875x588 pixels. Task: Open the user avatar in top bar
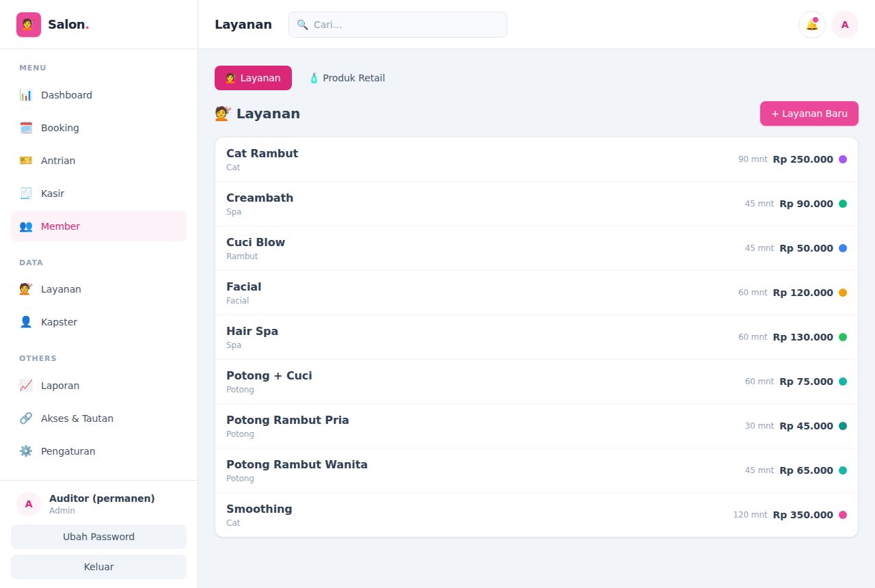845,25
